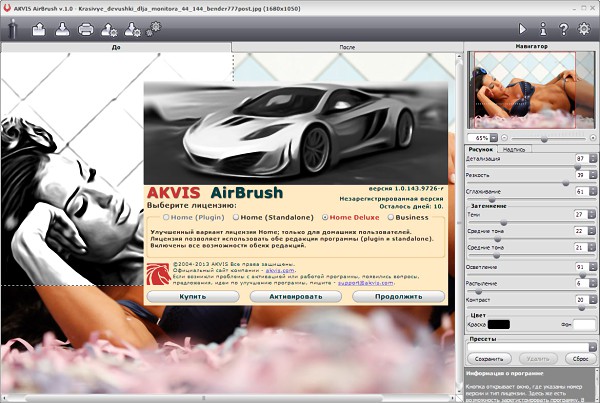Click the navigator zoom slider handle

click(x=544, y=139)
